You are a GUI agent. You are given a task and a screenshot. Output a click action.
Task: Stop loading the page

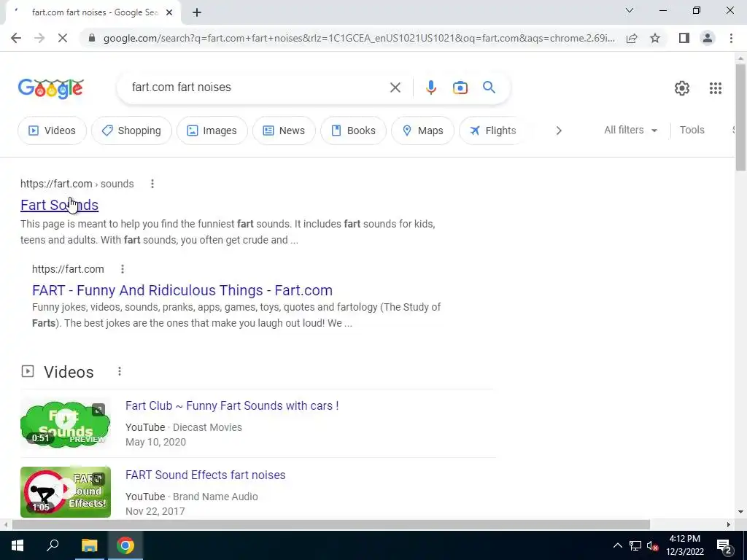coord(63,38)
